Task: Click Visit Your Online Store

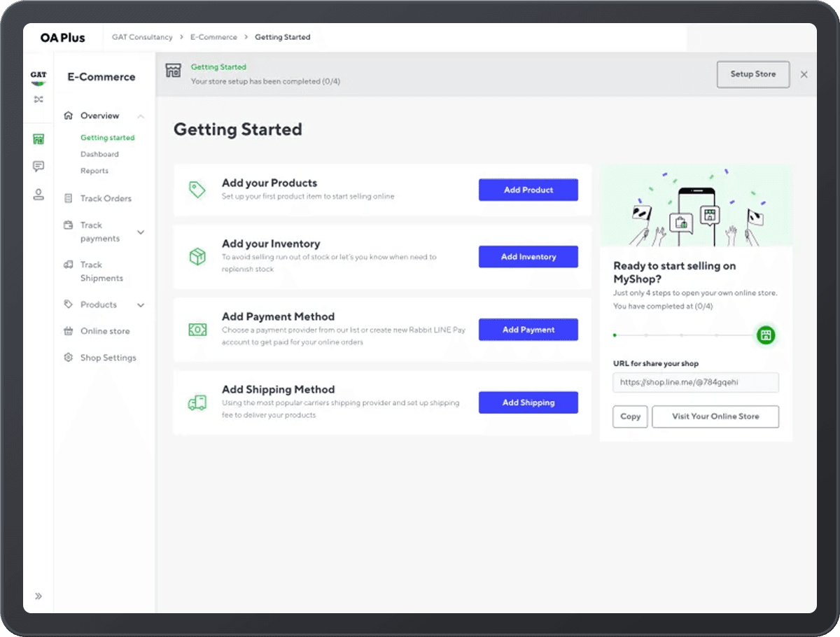Action: click(715, 416)
